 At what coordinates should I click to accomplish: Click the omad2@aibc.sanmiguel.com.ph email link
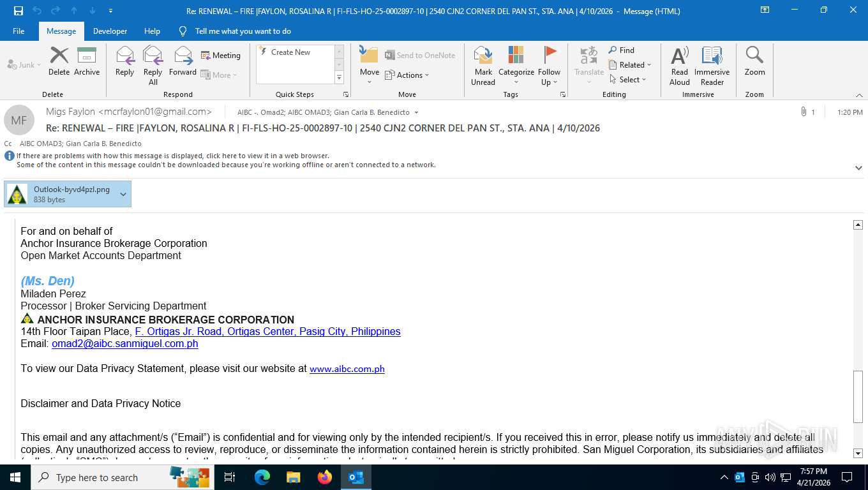pyautogui.click(x=124, y=343)
